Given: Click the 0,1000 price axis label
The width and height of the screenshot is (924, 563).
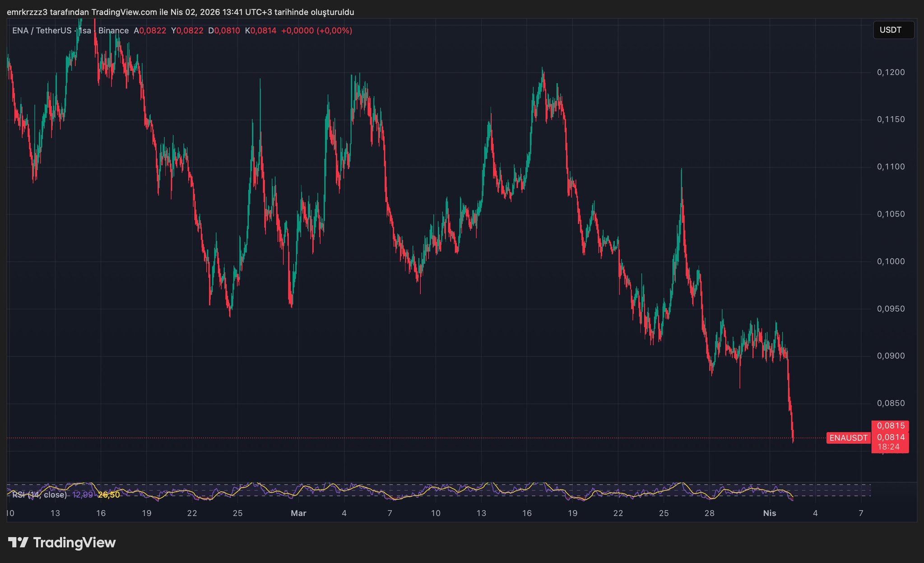Looking at the screenshot, I should (x=891, y=262).
